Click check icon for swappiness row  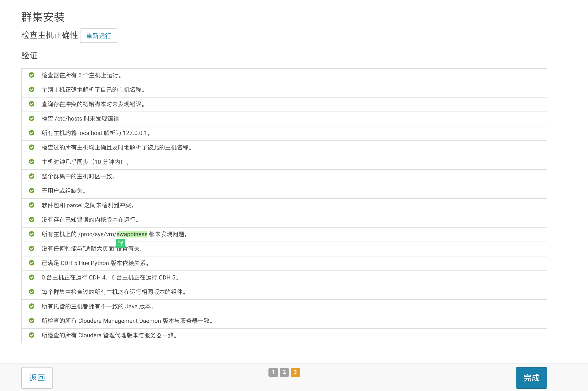32,234
